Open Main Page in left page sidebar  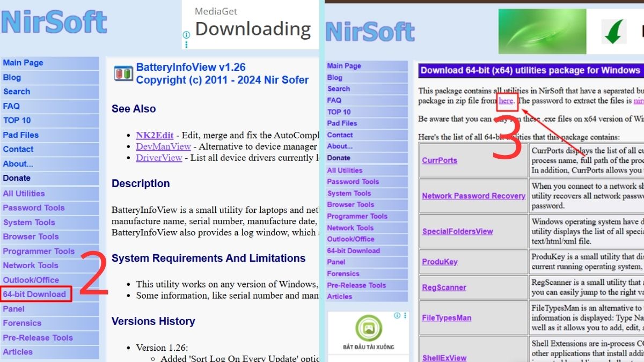pyautogui.click(x=23, y=63)
